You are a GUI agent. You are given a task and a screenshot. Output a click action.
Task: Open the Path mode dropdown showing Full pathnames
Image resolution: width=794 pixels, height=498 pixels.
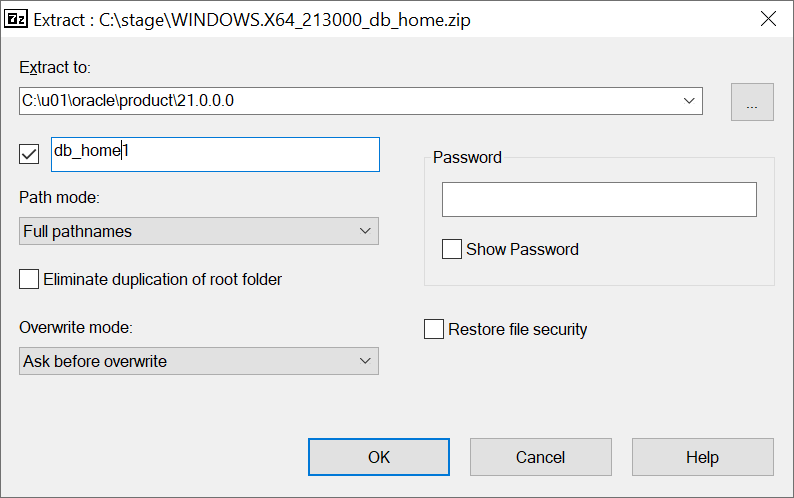pos(199,231)
